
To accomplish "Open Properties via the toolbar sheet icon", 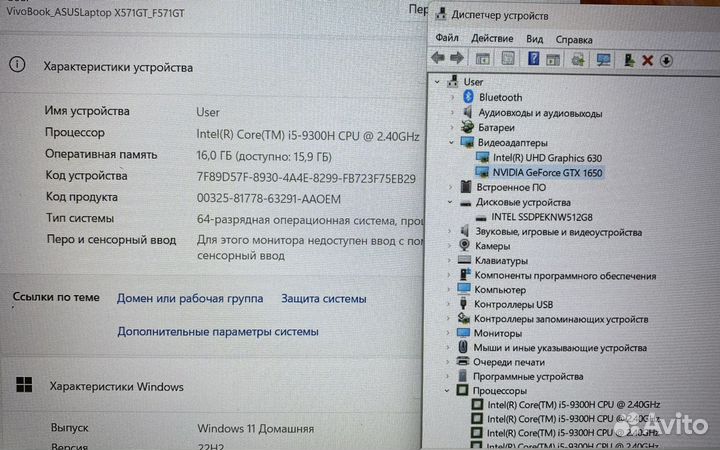I will tap(507, 58).
